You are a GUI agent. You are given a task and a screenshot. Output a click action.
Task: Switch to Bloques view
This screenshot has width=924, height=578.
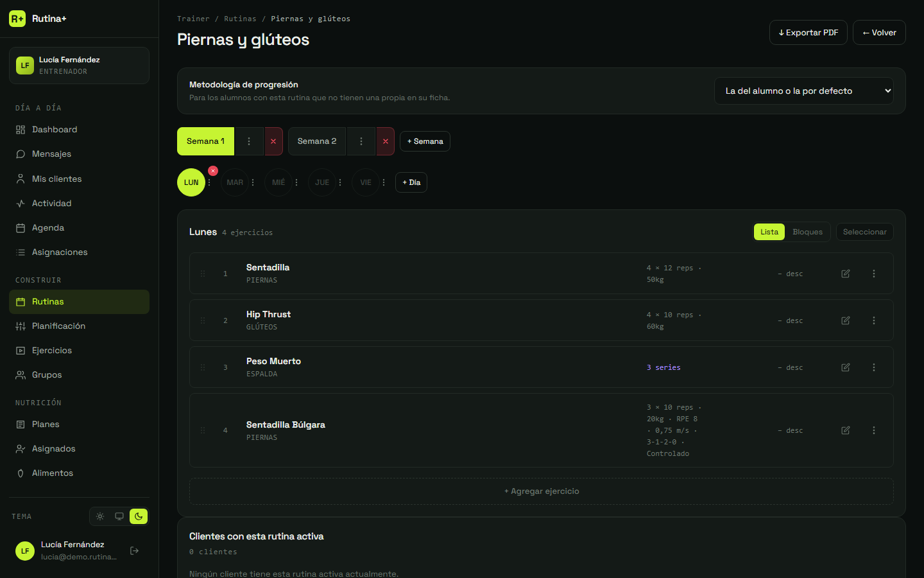[x=807, y=232]
